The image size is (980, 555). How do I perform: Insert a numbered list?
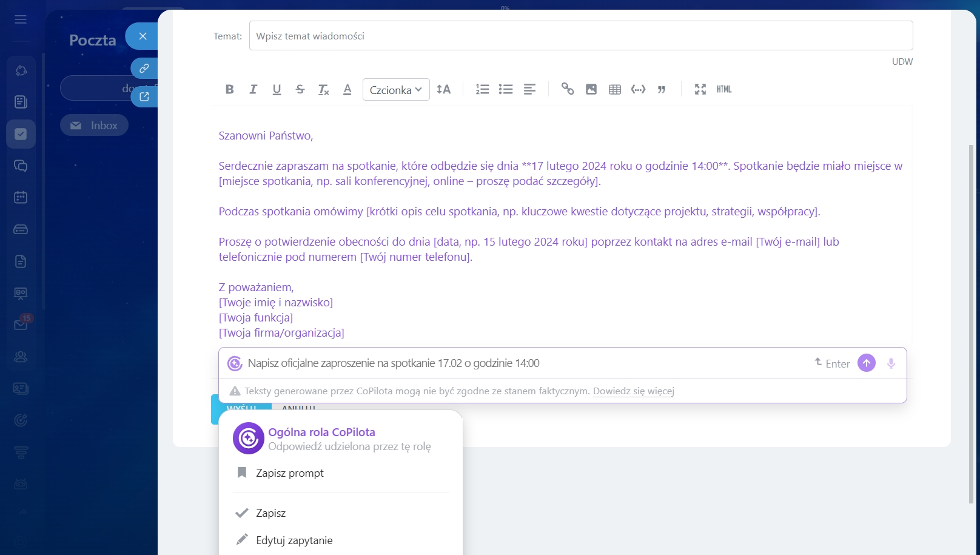point(482,90)
